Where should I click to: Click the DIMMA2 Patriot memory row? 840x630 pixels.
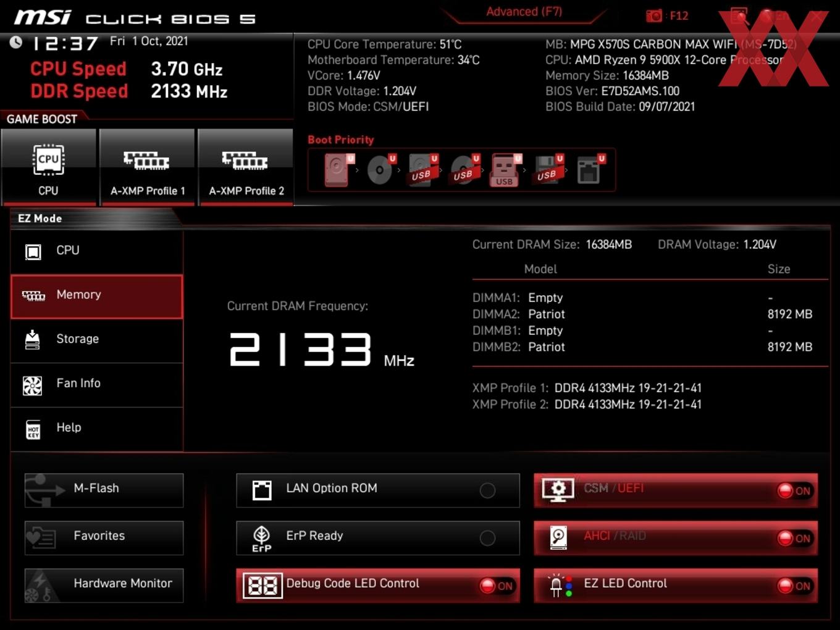tap(642, 314)
